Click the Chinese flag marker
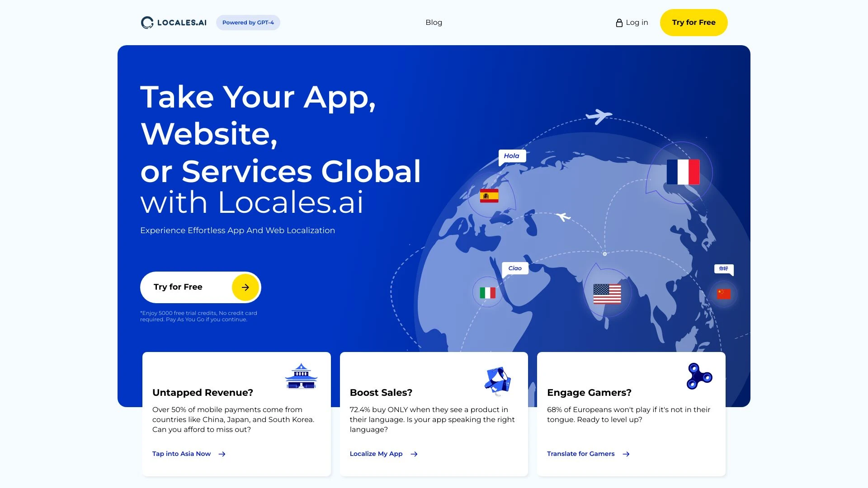Image resolution: width=868 pixels, height=488 pixels. pyautogui.click(x=724, y=293)
